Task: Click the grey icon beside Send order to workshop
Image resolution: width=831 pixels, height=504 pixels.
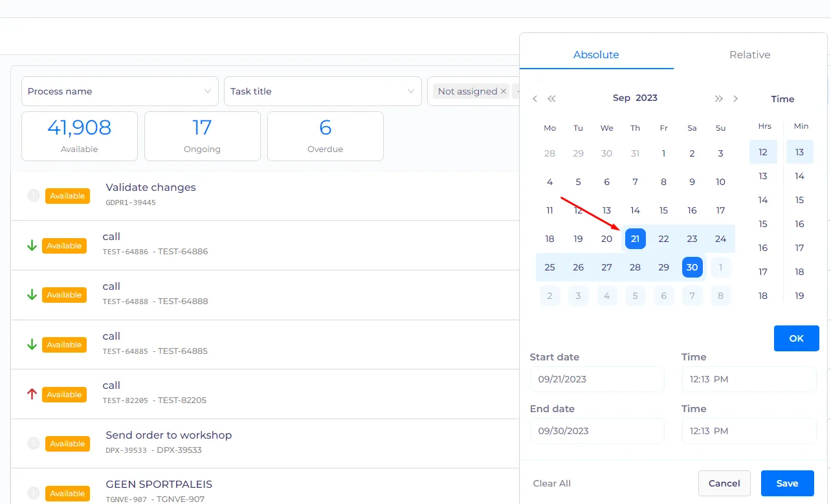Action: 34,443
